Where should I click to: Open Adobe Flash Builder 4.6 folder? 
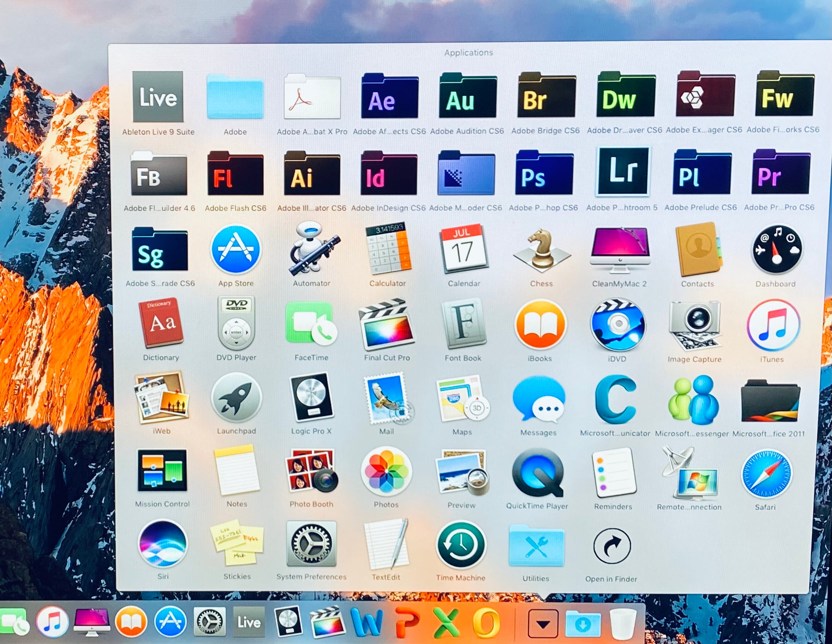159,174
